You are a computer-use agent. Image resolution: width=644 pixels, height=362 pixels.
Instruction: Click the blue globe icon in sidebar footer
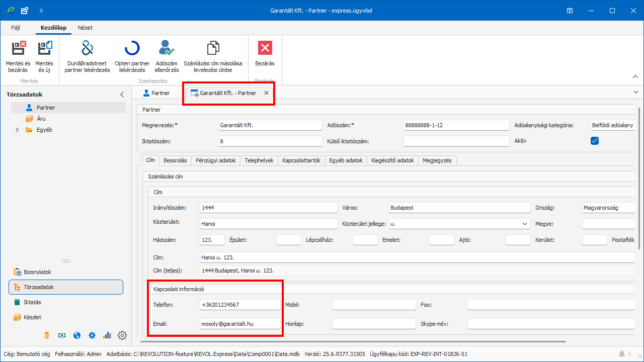[x=77, y=335]
